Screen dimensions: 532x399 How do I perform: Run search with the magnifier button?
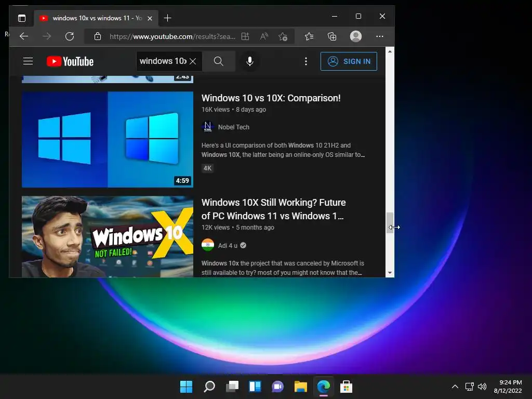point(219,61)
